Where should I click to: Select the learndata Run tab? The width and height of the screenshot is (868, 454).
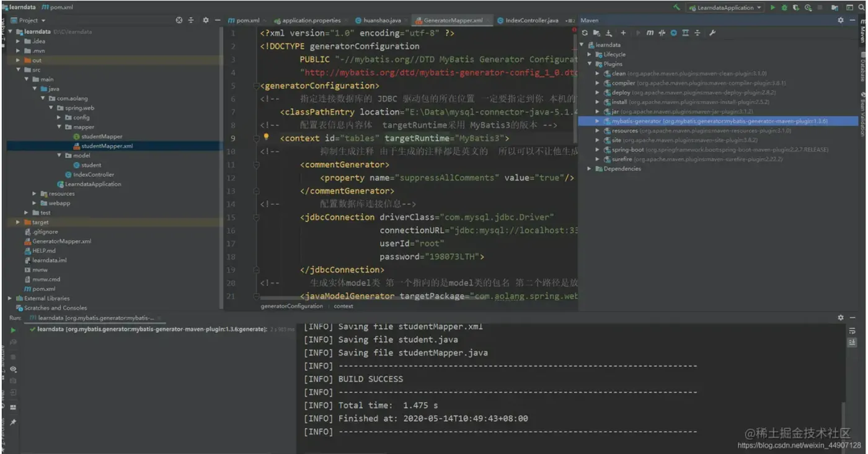(x=97, y=318)
